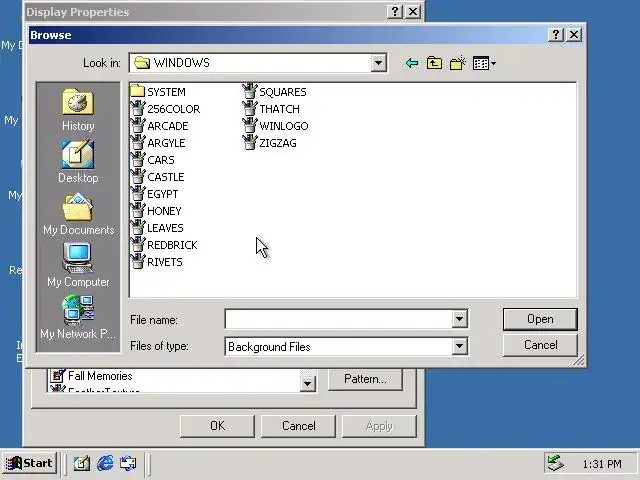Select the HONEY bitmap file
Viewport: 640px width, 480px height.
pos(156,211)
